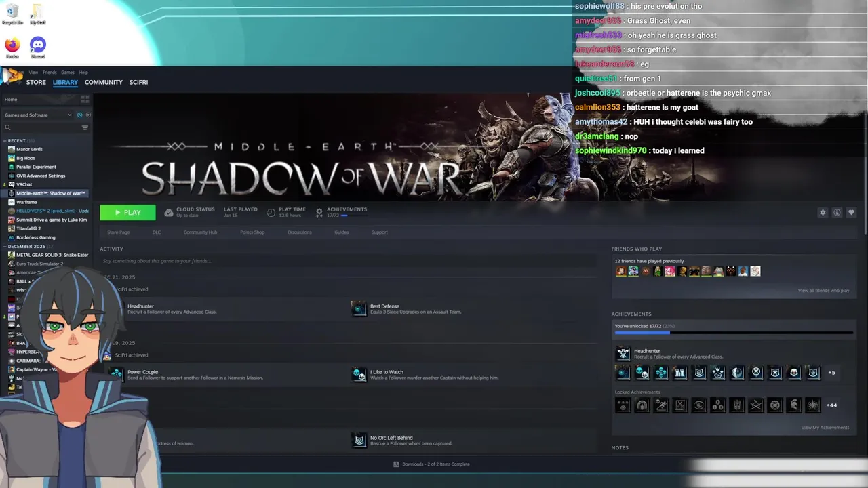The image size is (868, 488).
Task: Click the Best Defense achievement icon
Action: 359,308
